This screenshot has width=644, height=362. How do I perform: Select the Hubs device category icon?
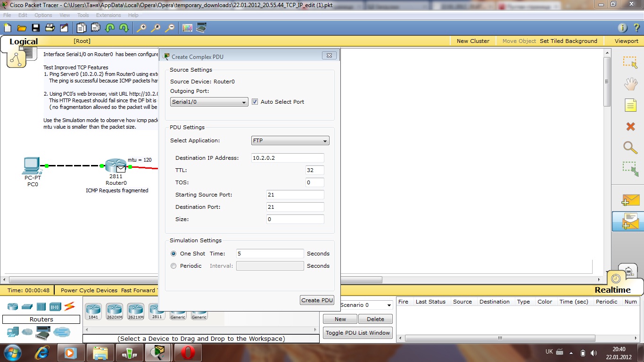(41, 307)
